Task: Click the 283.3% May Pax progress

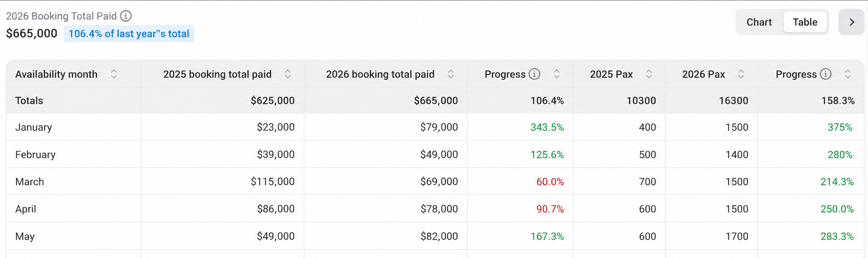Action: (837, 236)
